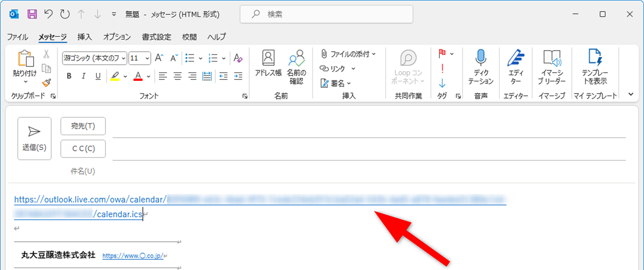644x270 pixels.
Task: Apply bullet list formatting
Action: tap(190, 58)
